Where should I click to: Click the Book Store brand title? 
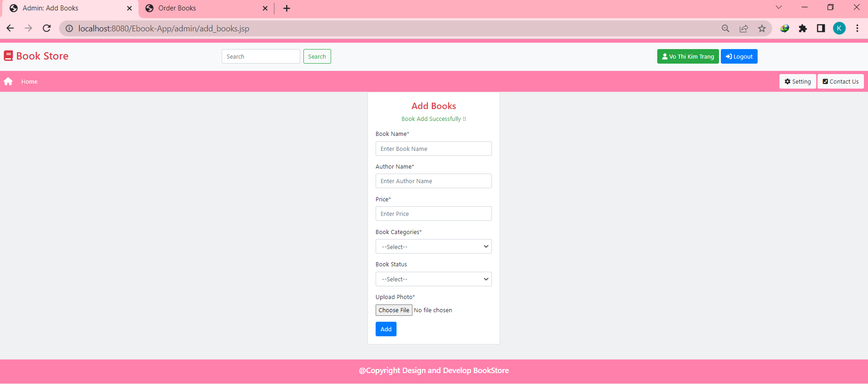(x=42, y=56)
